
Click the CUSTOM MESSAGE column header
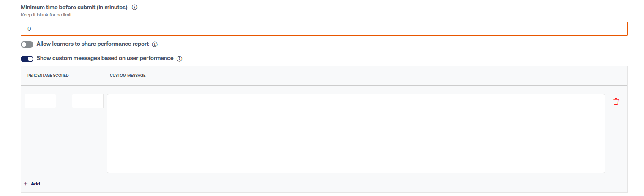pyautogui.click(x=128, y=76)
